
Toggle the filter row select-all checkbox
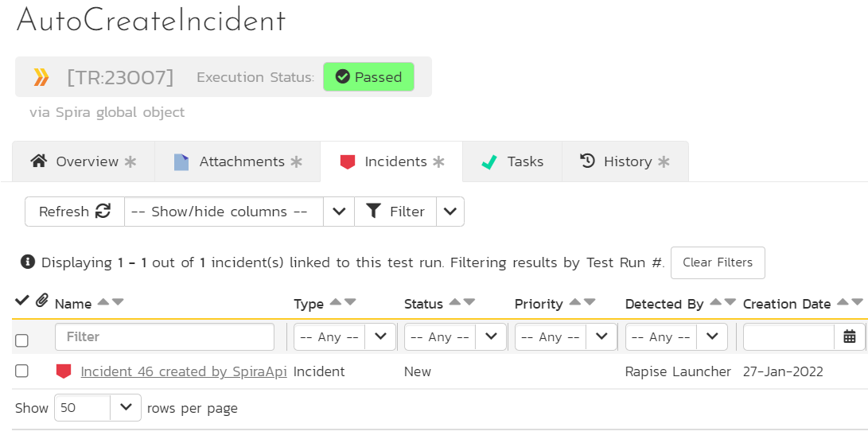pyautogui.click(x=21, y=340)
